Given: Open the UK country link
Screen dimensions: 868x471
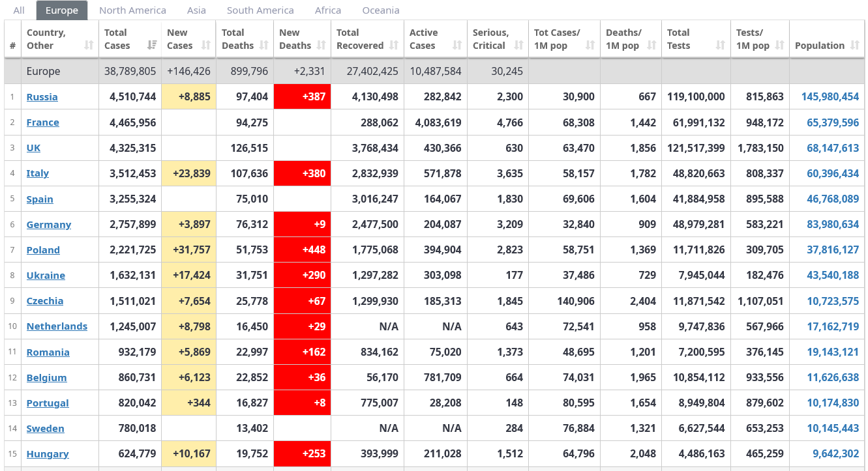Looking at the screenshot, I should coord(33,148).
